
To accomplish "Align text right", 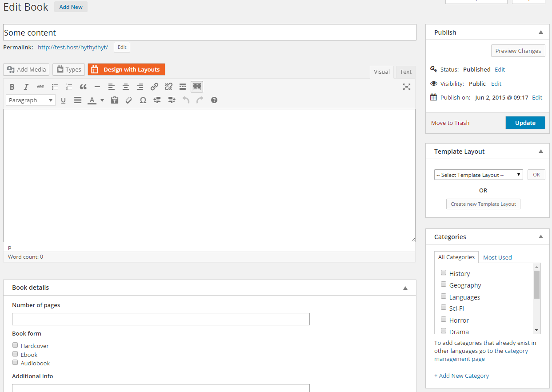I will coord(140,87).
